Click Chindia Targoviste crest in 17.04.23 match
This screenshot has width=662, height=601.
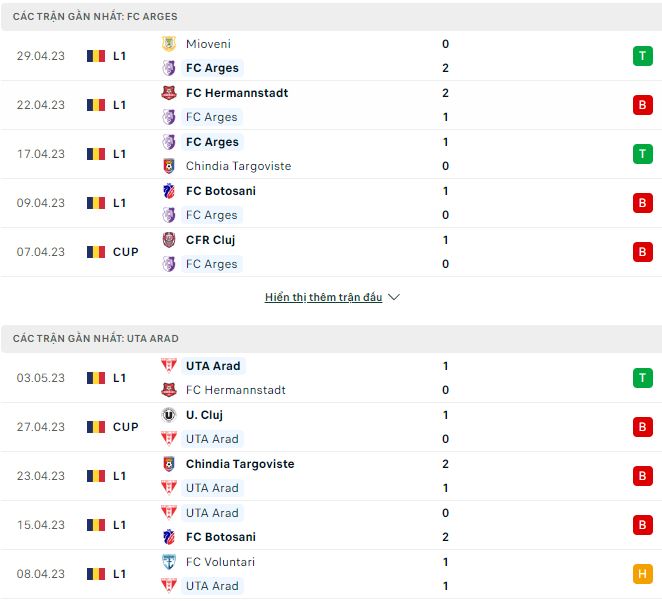tap(168, 166)
